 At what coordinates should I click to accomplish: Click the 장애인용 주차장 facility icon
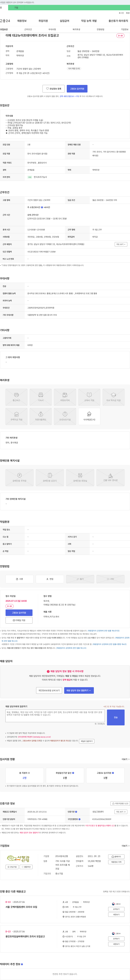[19, 478]
